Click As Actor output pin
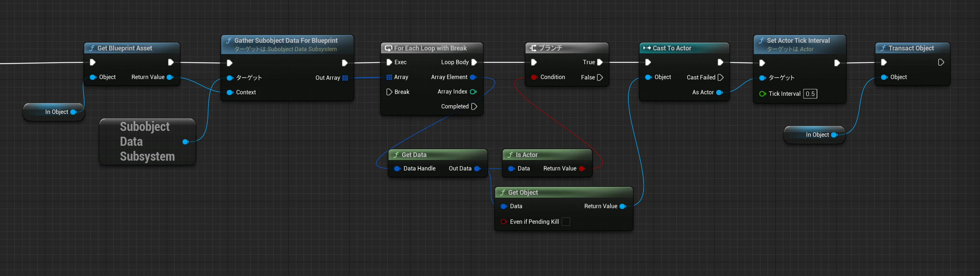Image resolution: width=980 pixels, height=276 pixels. click(720, 92)
